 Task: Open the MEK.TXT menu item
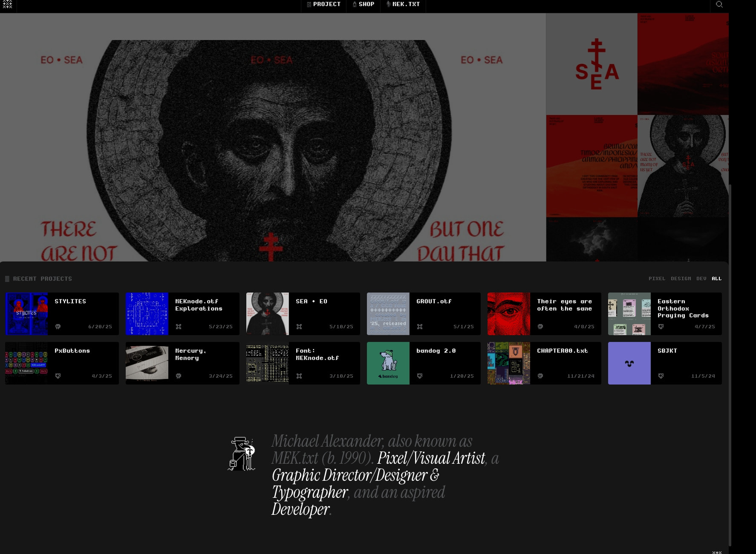click(403, 4)
